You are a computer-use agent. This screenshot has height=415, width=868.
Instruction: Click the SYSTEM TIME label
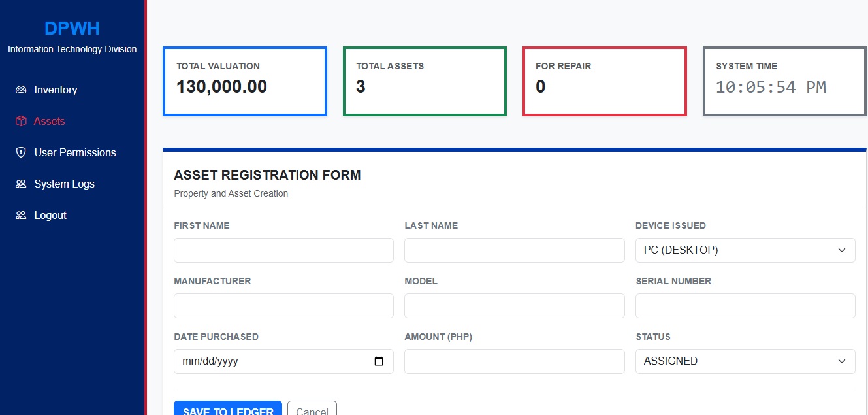pyautogui.click(x=747, y=66)
